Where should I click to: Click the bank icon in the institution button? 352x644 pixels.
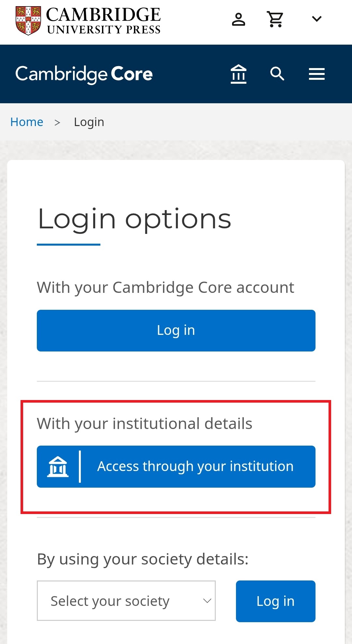[x=58, y=466]
